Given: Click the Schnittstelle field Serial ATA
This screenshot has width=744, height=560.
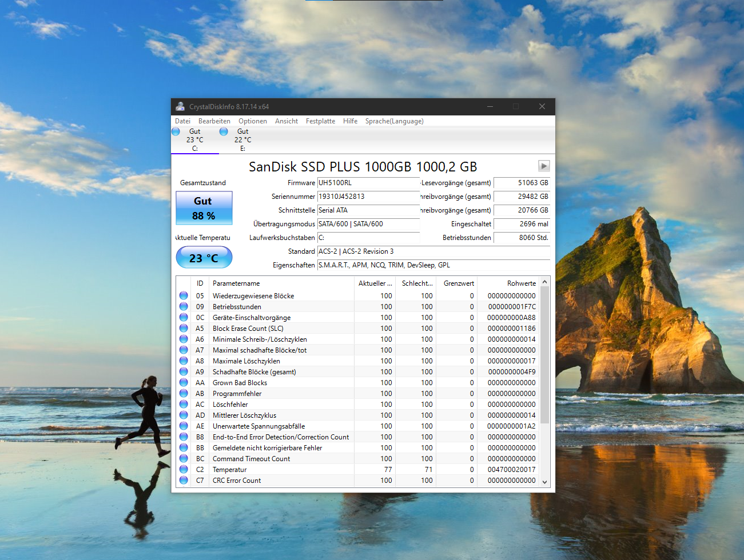Looking at the screenshot, I should [x=368, y=210].
